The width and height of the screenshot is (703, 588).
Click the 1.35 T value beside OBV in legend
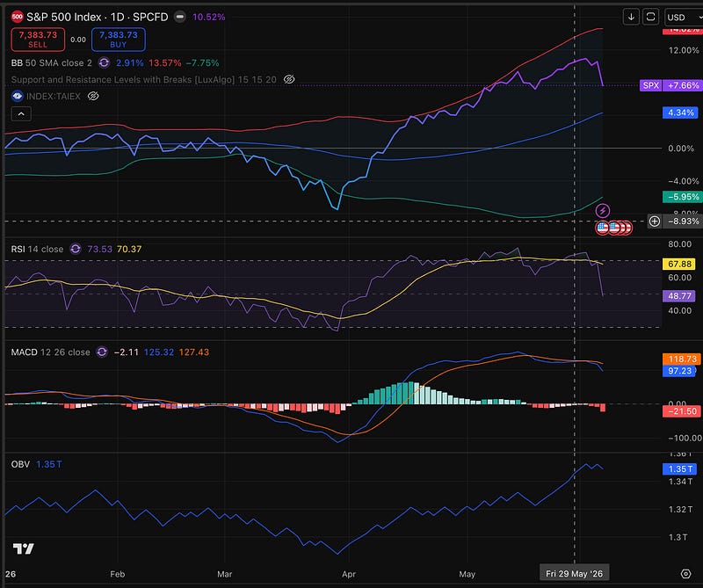pyautogui.click(x=49, y=464)
